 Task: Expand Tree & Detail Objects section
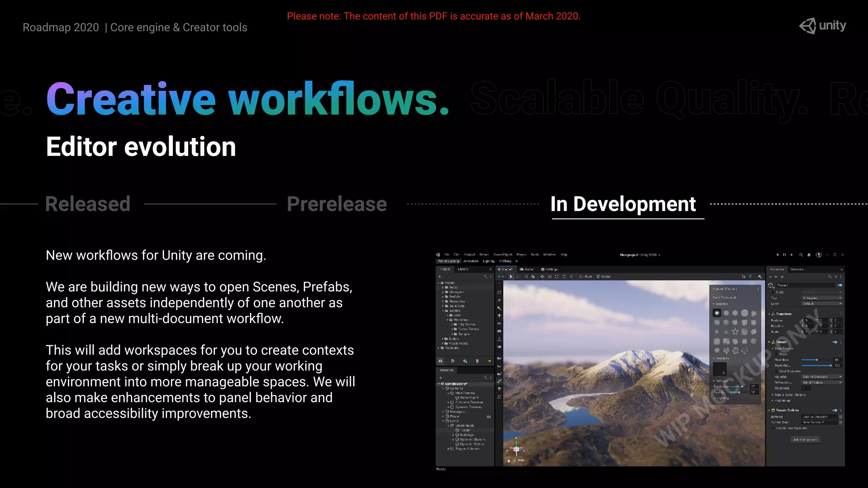(x=772, y=395)
